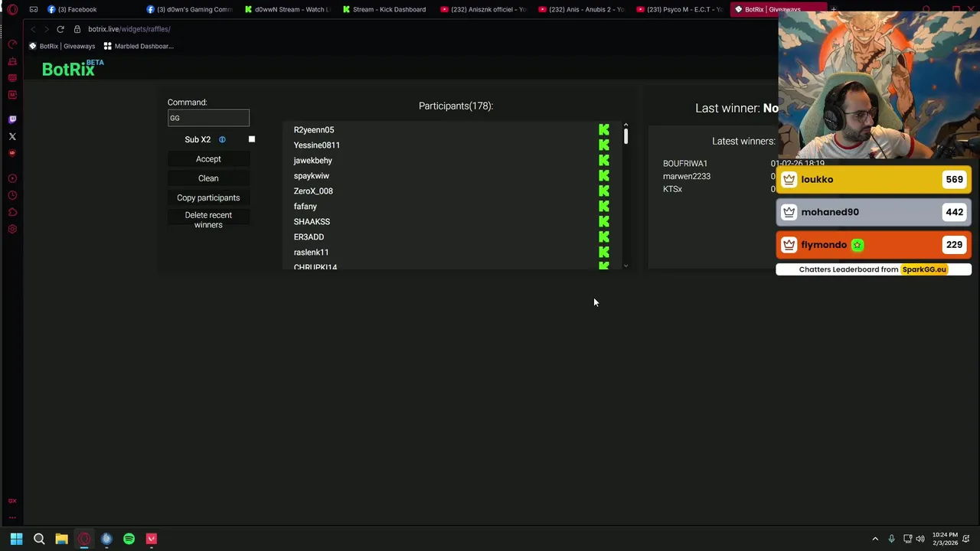Launch Spotify from the taskbar
Screen dimensions: 980x551
129,539
